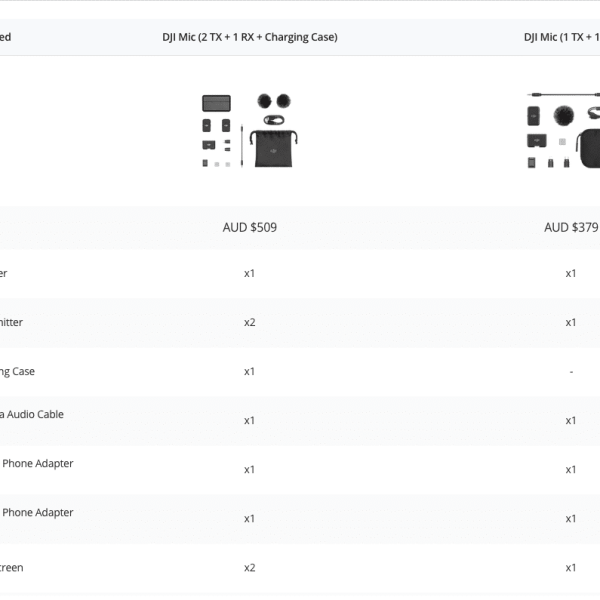Image resolution: width=600 pixels, height=600 pixels.
Task: Click the AUD $509 price
Action: 250,227
